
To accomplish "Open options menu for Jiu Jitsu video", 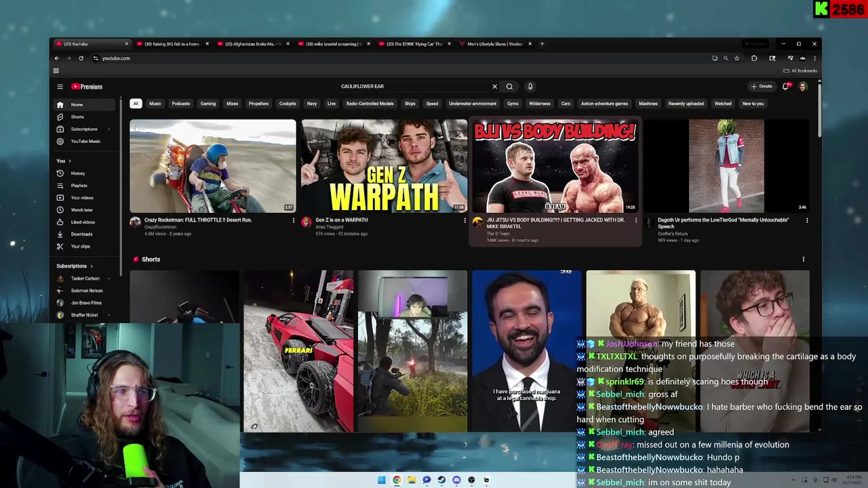I will tap(635, 220).
